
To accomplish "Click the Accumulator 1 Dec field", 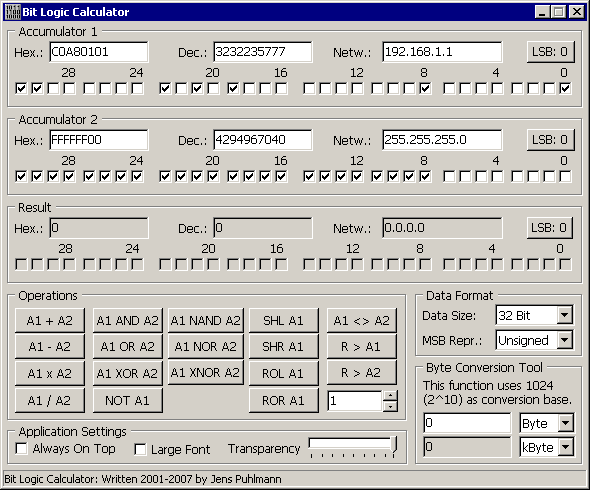I will [263, 52].
